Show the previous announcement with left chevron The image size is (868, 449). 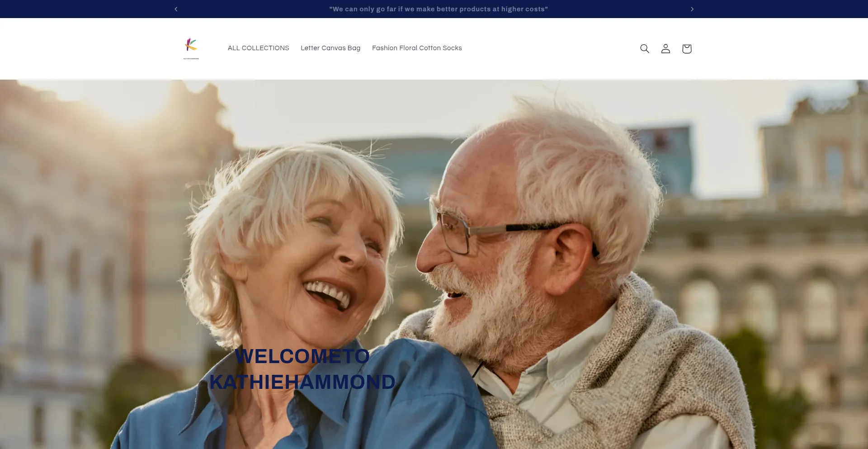[x=176, y=9]
